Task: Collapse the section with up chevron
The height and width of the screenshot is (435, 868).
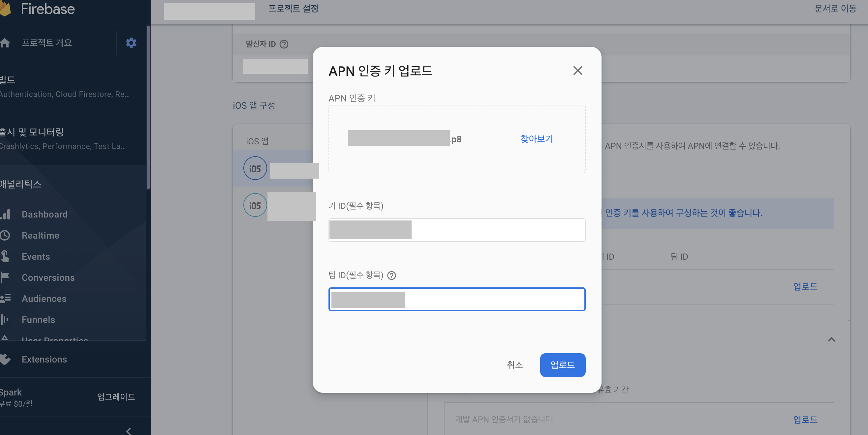Action: [x=831, y=339]
